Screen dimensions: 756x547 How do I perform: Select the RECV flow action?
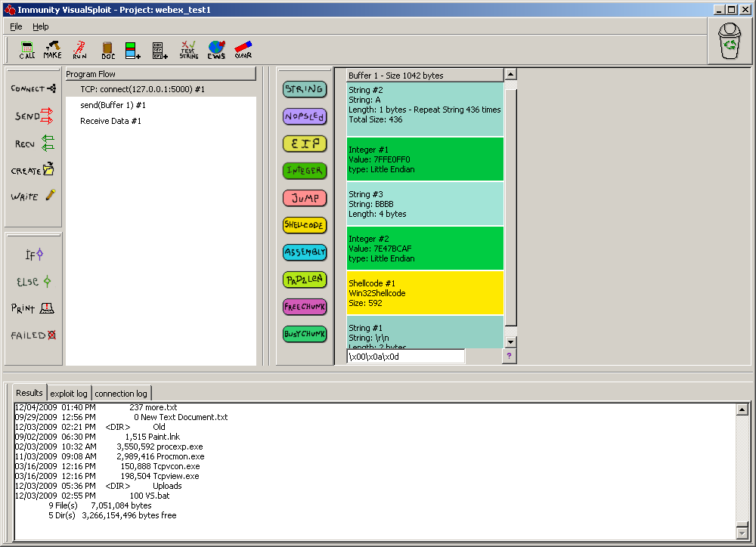pos(34,144)
